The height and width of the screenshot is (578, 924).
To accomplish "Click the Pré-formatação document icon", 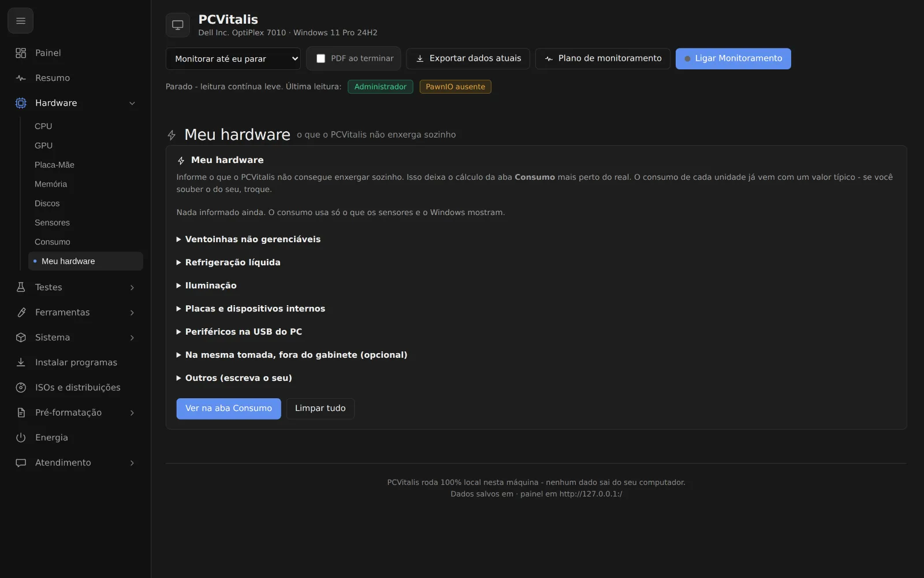I will 21,413.
